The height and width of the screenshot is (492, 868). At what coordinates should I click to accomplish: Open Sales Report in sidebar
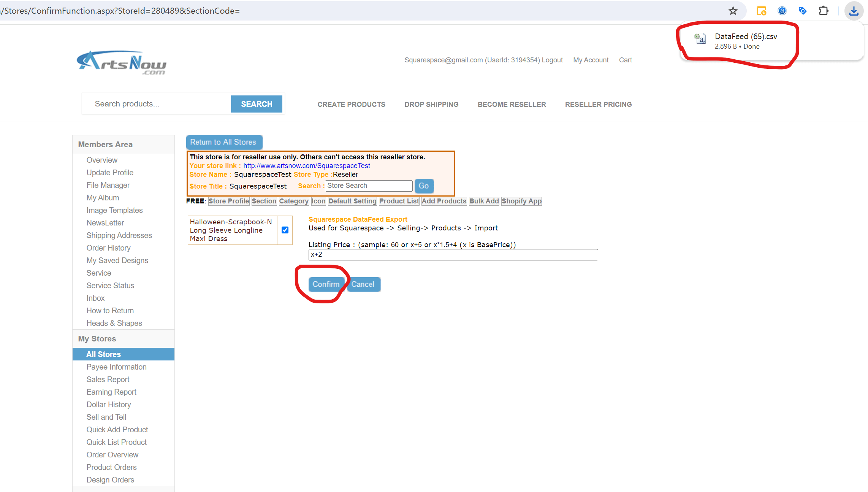[108, 379]
